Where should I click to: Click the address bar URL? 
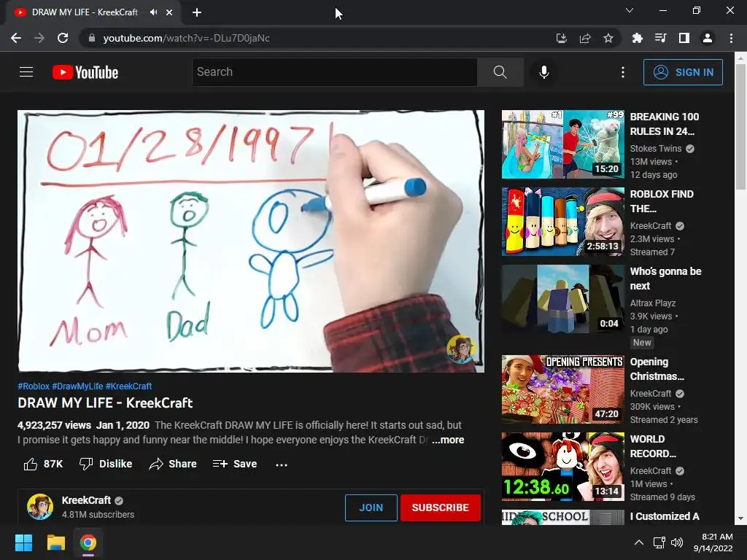[186, 38]
